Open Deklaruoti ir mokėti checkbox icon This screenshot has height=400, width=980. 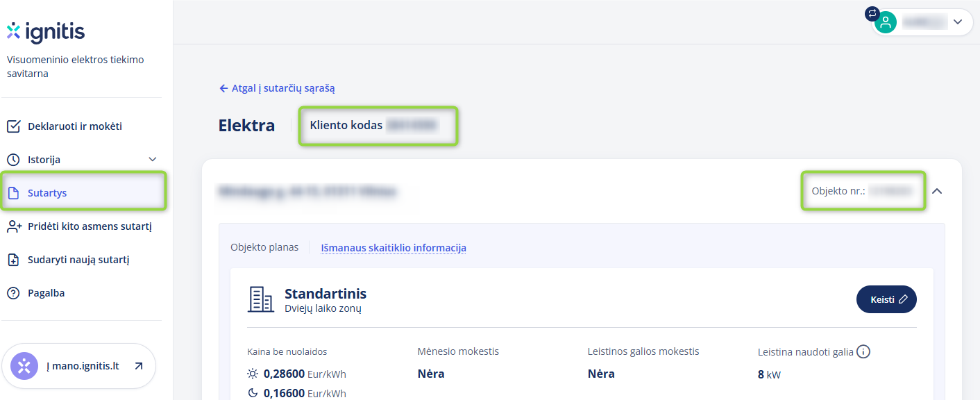point(13,126)
